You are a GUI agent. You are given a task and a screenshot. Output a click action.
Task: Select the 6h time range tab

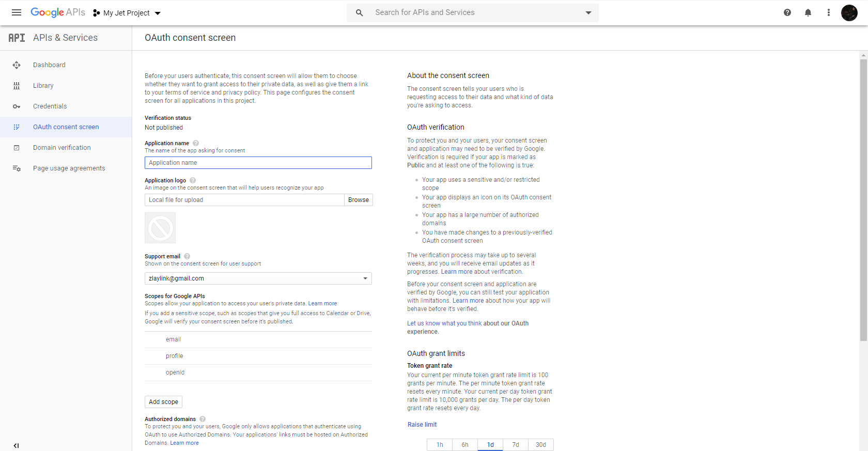pos(465,445)
